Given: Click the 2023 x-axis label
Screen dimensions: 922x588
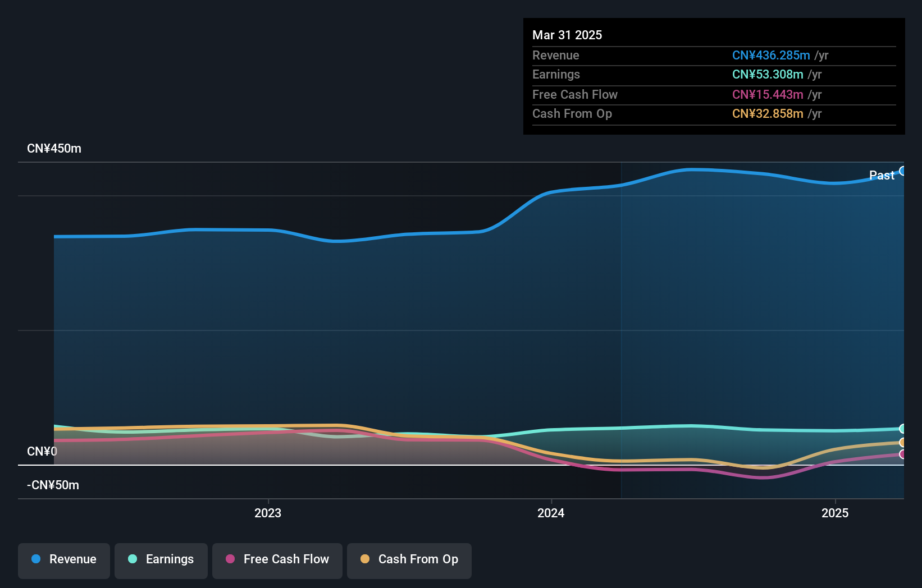Looking at the screenshot, I should pos(268,513).
